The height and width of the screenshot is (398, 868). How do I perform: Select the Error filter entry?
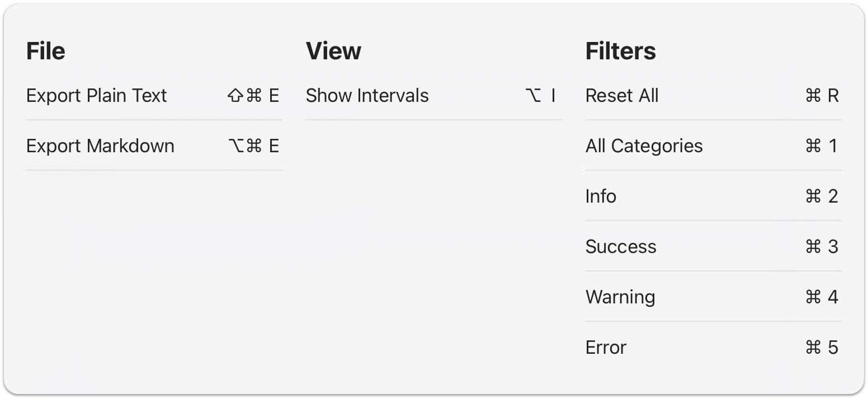click(605, 348)
